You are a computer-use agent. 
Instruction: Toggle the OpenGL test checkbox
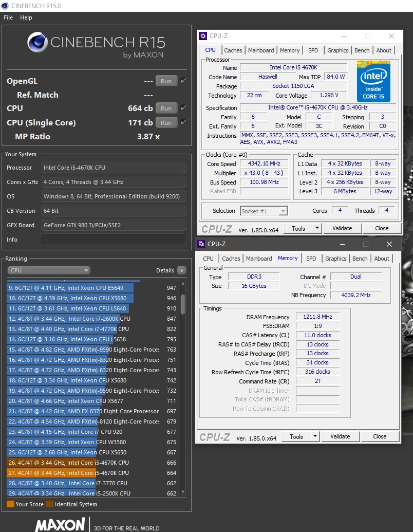pyautogui.click(x=183, y=81)
